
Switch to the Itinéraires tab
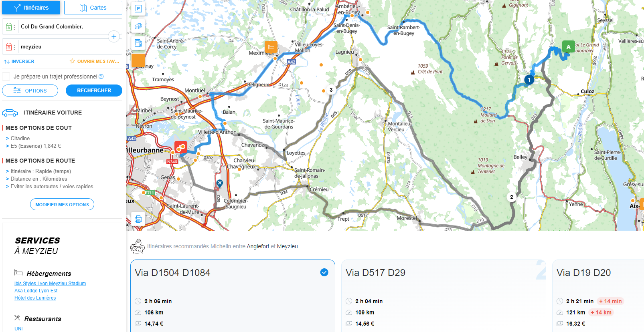click(x=31, y=8)
